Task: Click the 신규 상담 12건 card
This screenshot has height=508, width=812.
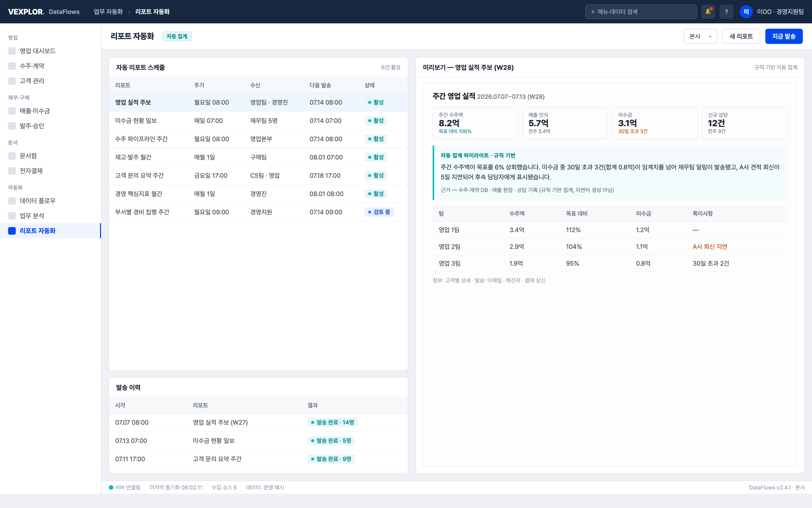Action: [745, 123]
